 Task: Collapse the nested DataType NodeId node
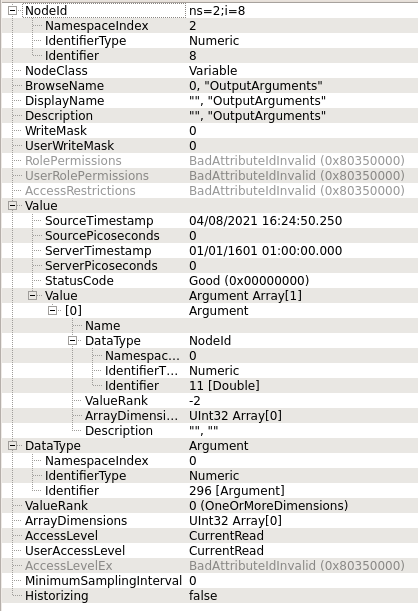[72, 341]
